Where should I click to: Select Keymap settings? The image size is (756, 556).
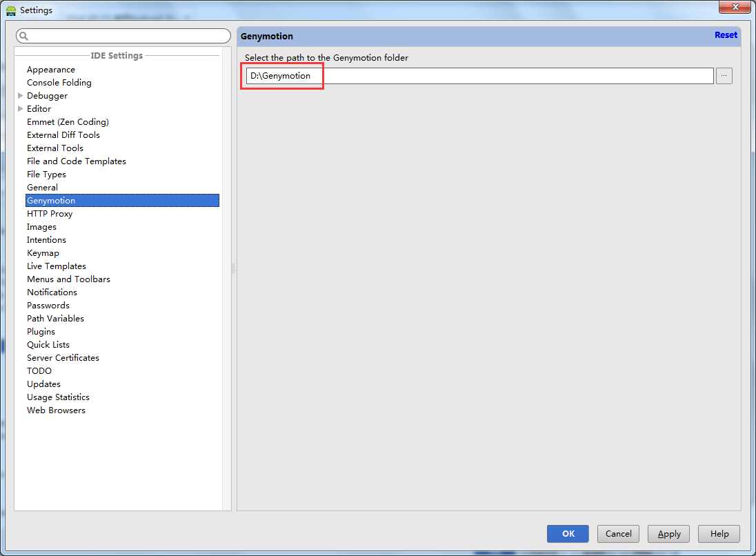click(x=43, y=252)
